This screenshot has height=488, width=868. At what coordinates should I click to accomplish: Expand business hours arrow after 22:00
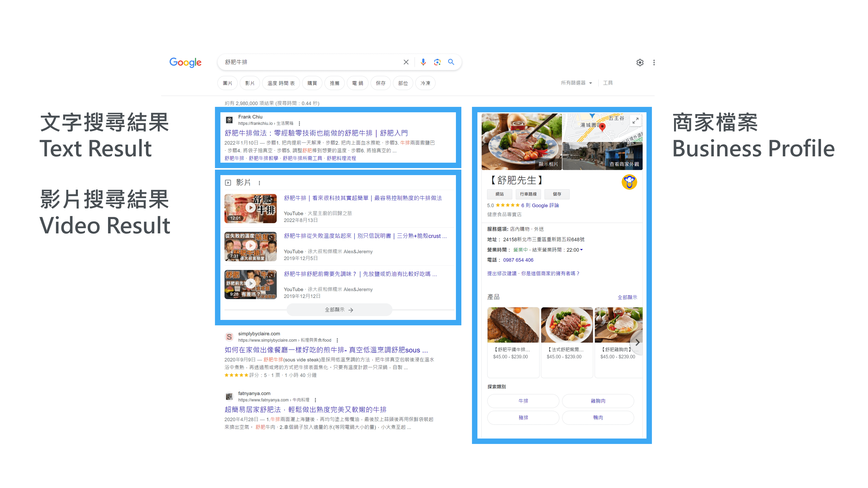[x=581, y=250]
